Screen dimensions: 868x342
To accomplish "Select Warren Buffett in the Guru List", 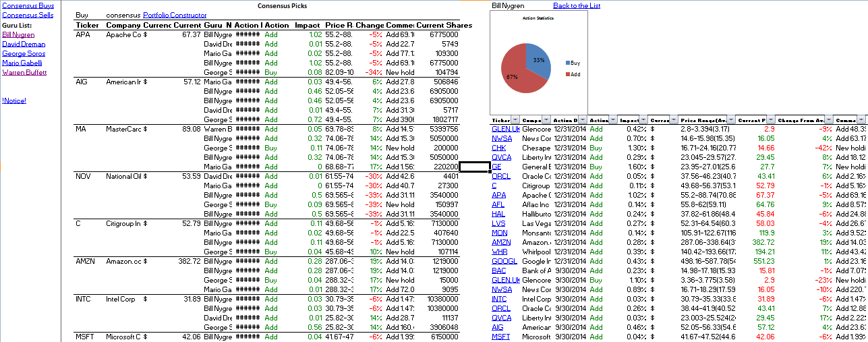I will [25, 72].
